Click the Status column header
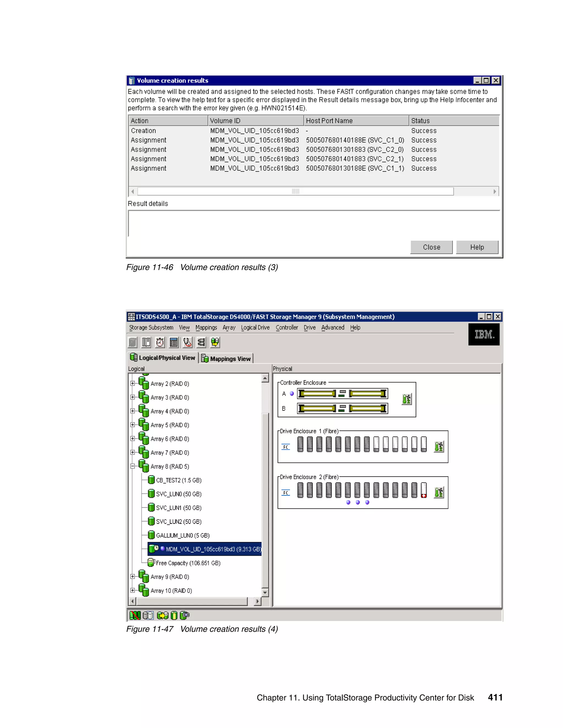563x728 pixels. point(454,121)
